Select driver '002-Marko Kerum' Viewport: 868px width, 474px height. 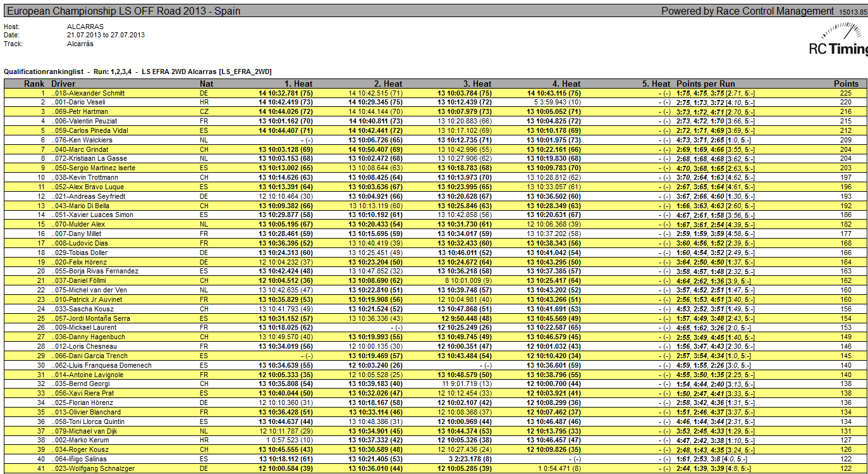click(79, 440)
